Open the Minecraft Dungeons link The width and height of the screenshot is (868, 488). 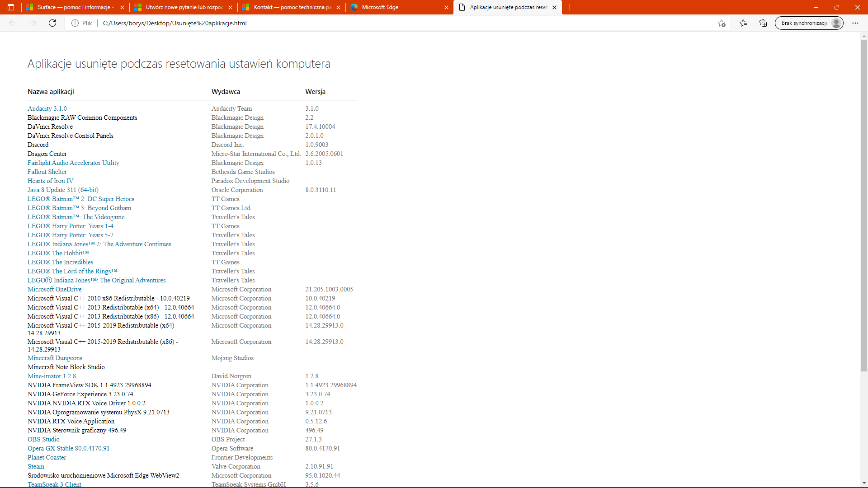(55, 358)
